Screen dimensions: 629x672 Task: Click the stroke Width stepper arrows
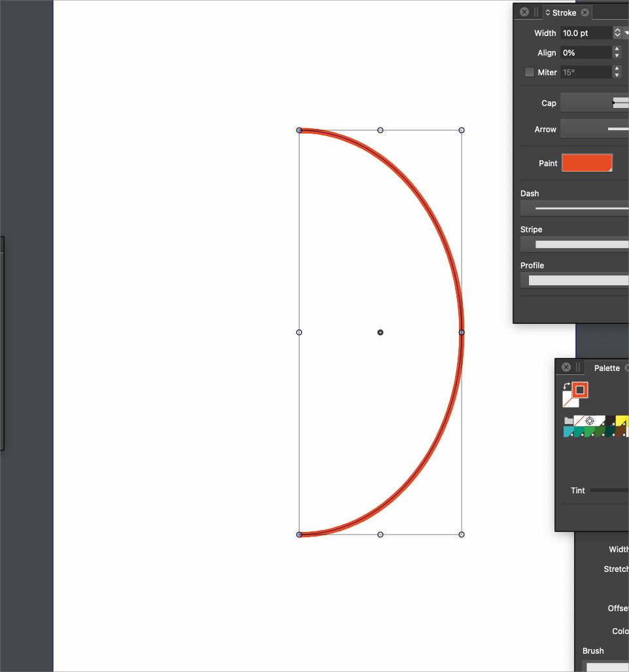(617, 33)
